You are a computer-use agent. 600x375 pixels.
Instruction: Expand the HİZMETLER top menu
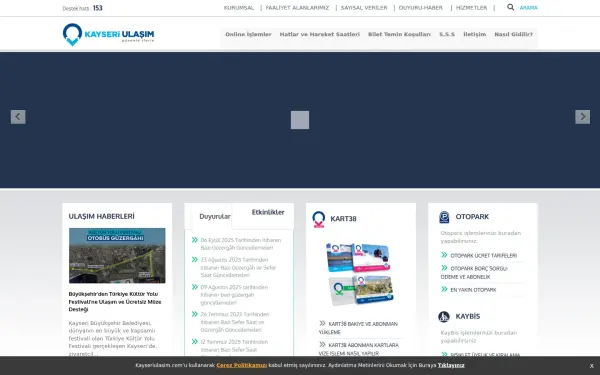click(x=471, y=8)
